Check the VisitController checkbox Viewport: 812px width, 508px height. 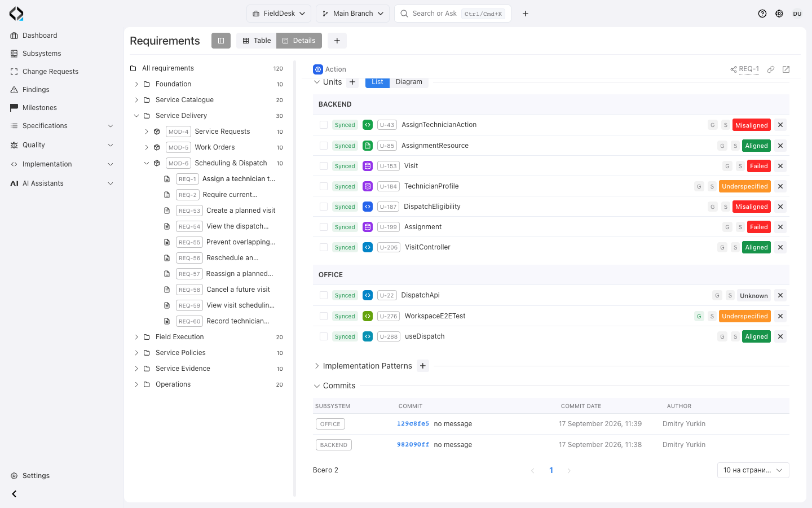(x=324, y=247)
